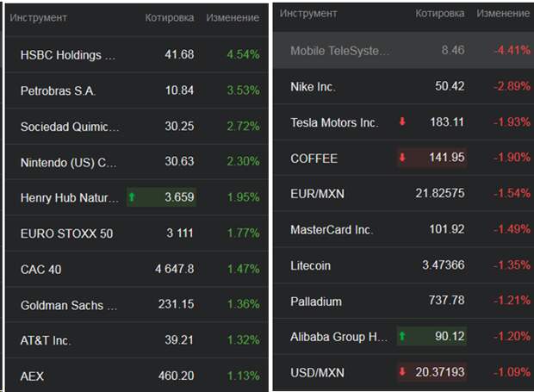Sort right list by Котировка column header
Viewport: 534px width, 392px height.
(439, 13)
